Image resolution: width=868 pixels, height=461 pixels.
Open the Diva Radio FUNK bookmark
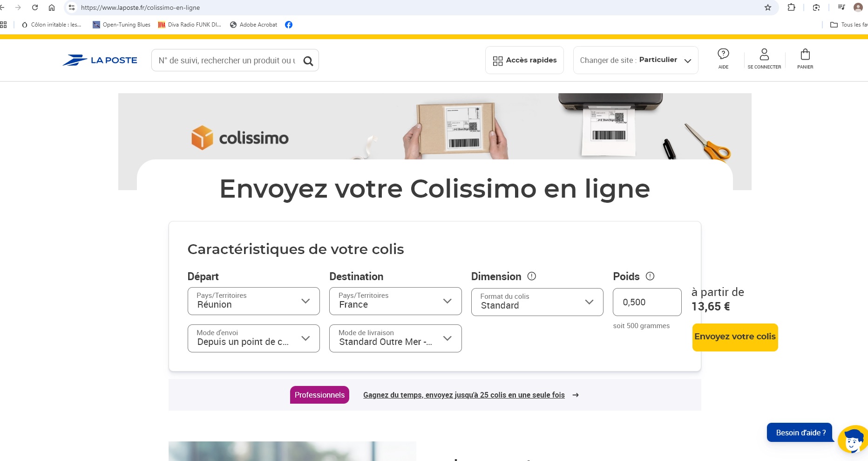click(190, 25)
